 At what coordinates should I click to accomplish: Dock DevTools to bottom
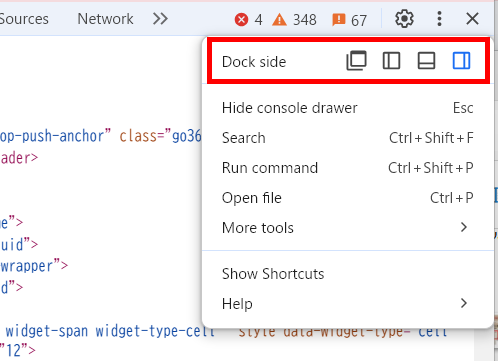point(426,61)
